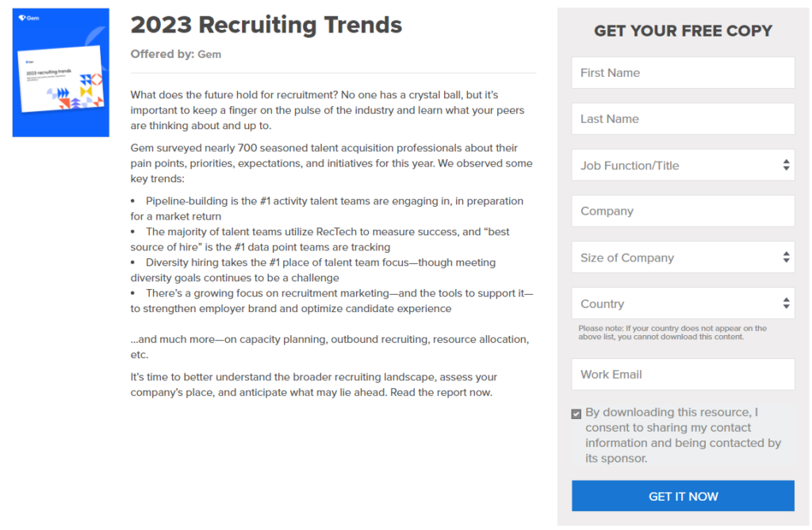Click the Company input field
The image size is (812, 530).
pos(683,211)
